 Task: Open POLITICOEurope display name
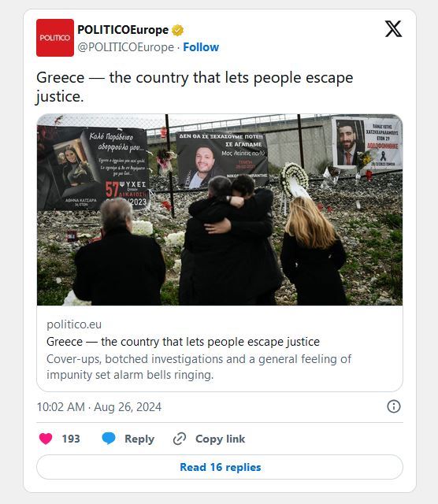click(123, 30)
